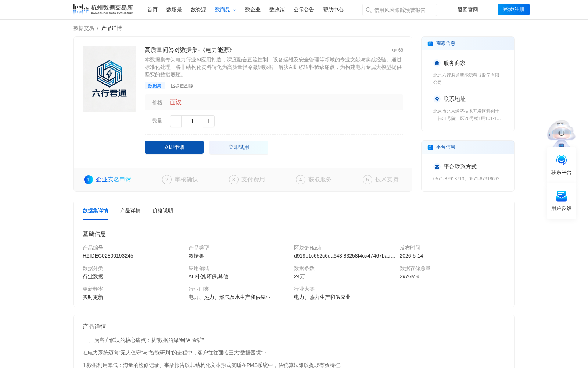Click the 区块链溯源 tag

click(182, 86)
